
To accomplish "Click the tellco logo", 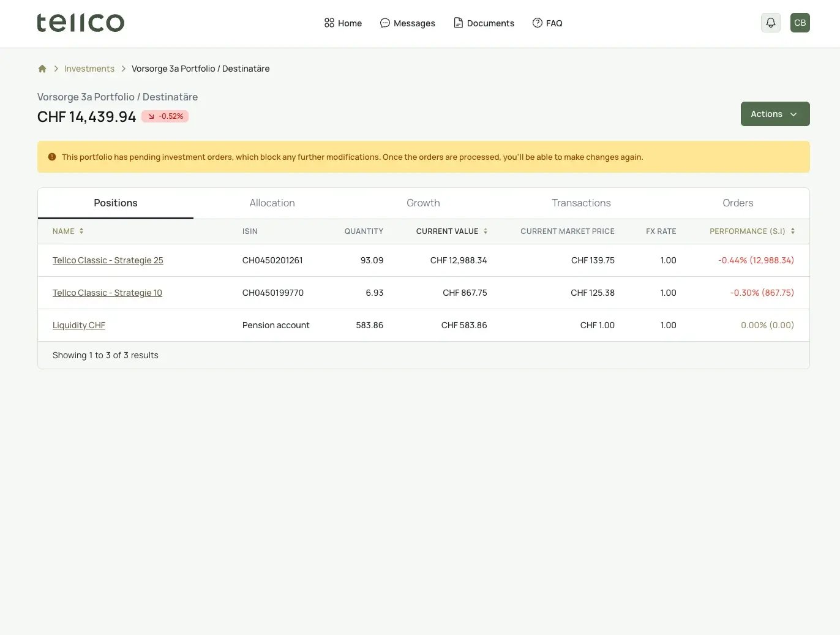I will point(80,23).
